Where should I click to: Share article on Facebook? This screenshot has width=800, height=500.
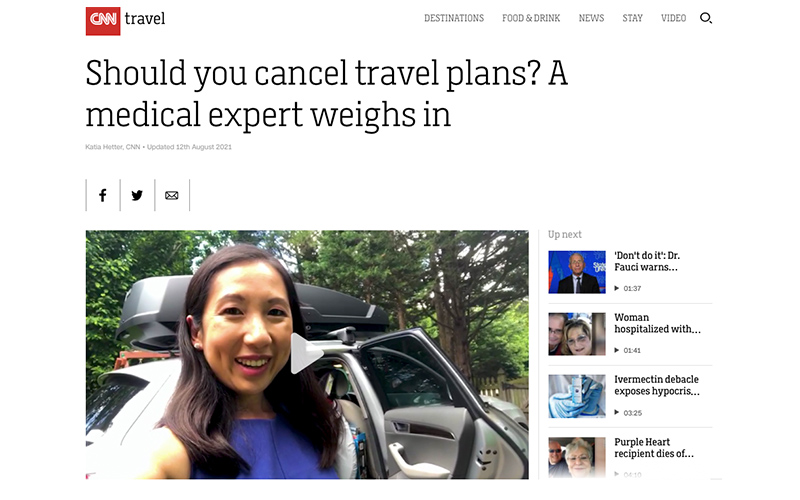(103, 195)
